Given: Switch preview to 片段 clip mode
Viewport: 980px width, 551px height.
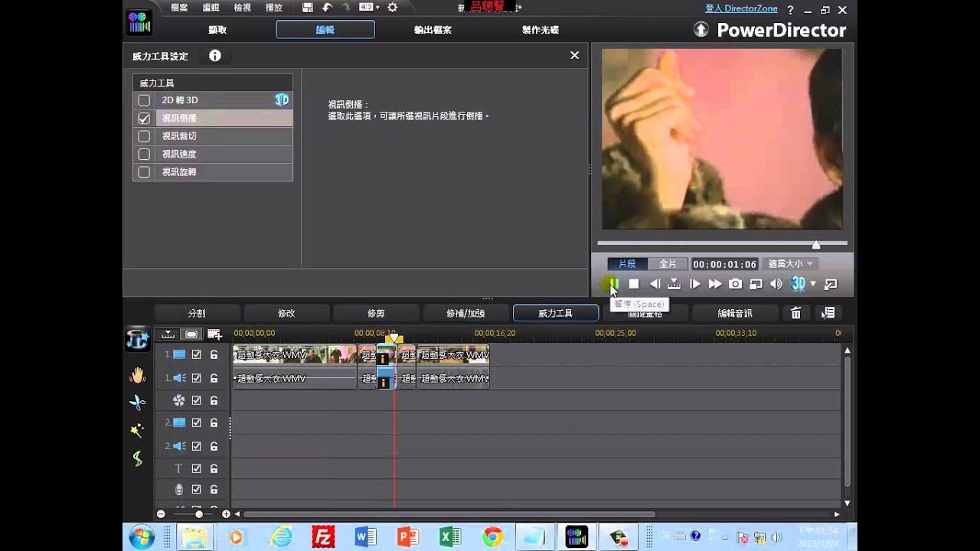Looking at the screenshot, I should click(x=627, y=263).
